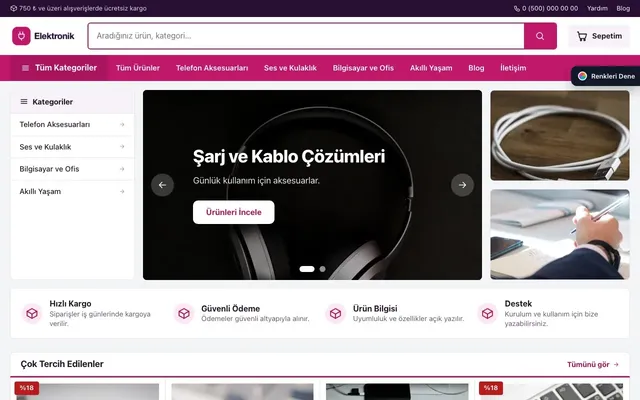This screenshot has width=640, height=400.
Task: Open Blog in pink navigation bar
Action: coord(476,68)
